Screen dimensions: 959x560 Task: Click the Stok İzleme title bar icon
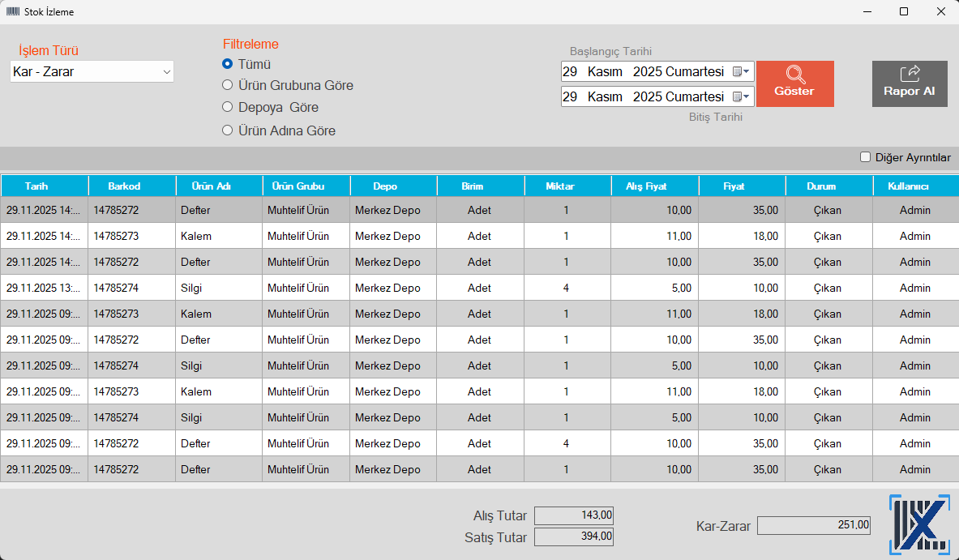[x=13, y=12]
